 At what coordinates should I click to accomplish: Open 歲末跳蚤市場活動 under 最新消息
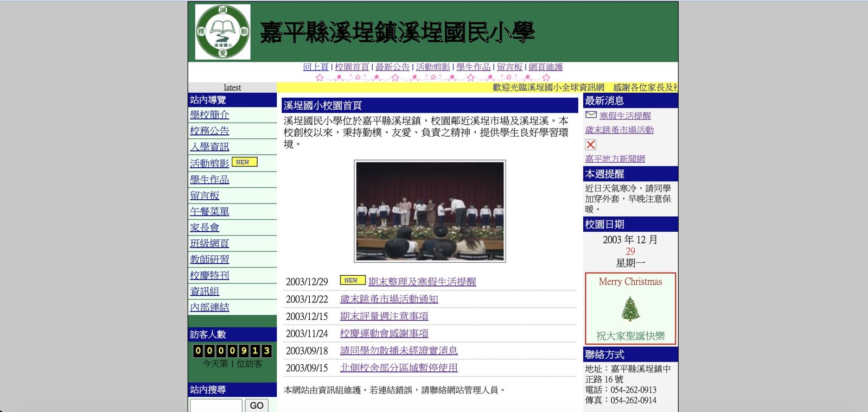click(619, 130)
